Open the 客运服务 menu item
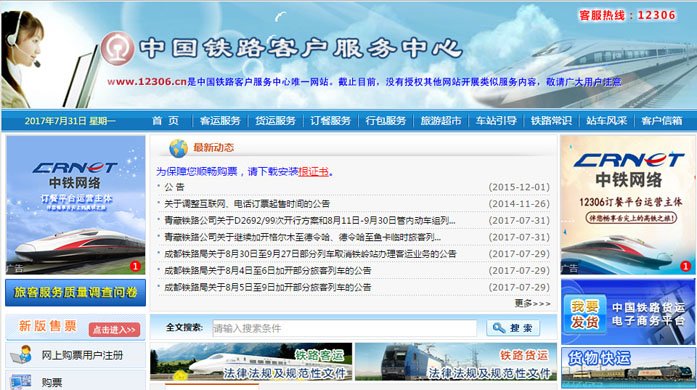 pos(220,121)
